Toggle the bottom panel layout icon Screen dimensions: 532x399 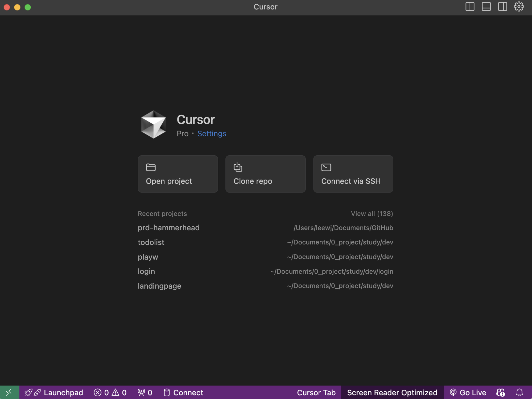(x=486, y=7)
